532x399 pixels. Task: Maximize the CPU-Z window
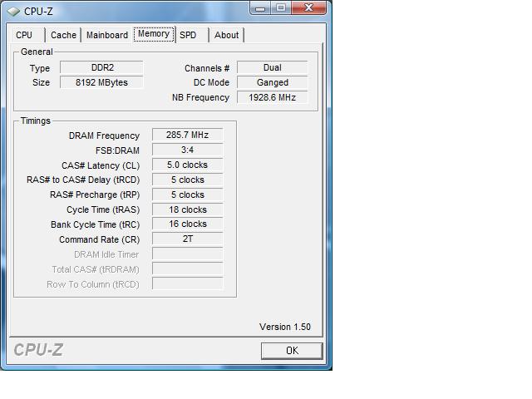coord(281,8)
